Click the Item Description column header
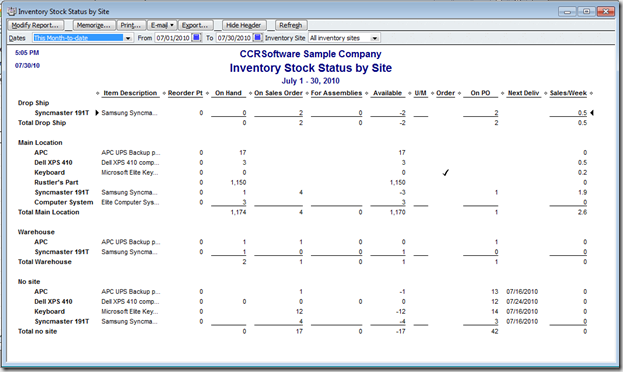This screenshot has height=372, width=623. click(x=130, y=93)
